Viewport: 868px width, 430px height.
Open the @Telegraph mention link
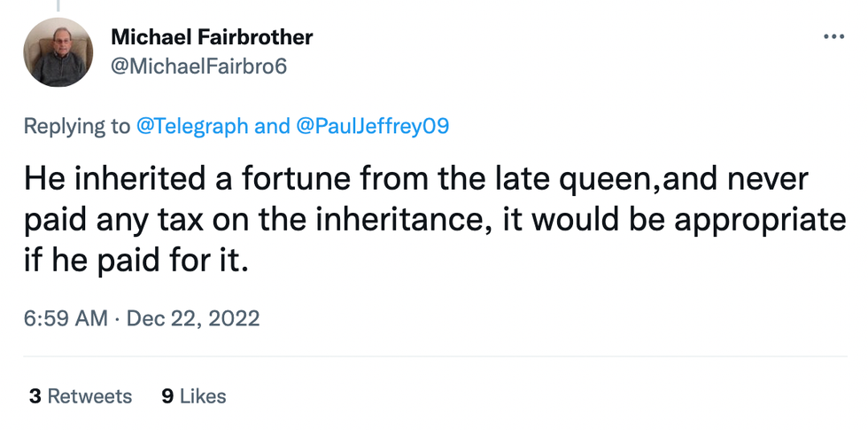[192, 126]
